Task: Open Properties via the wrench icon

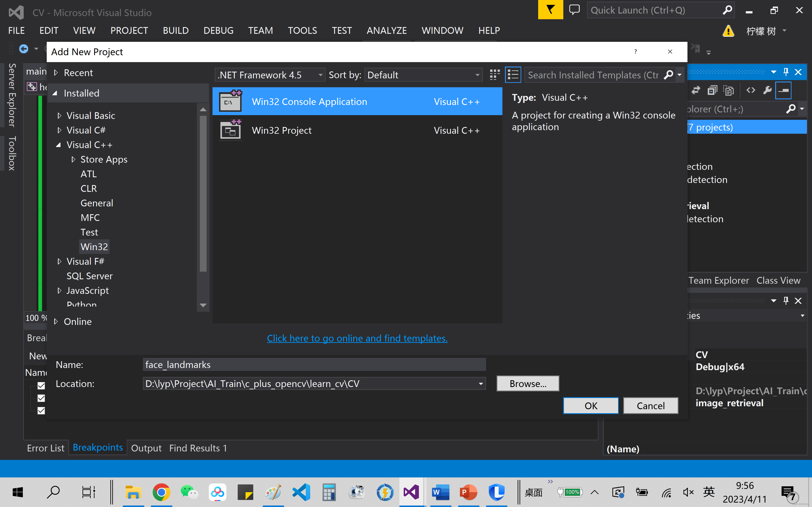Action: click(x=768, y=90)
